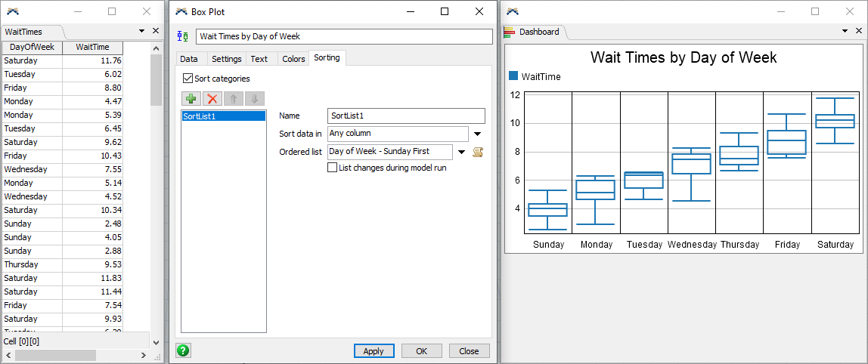Open the WaitTimes pane dropdown menu arrow
This screenshot has width=868, height=364.
[142, 31]
